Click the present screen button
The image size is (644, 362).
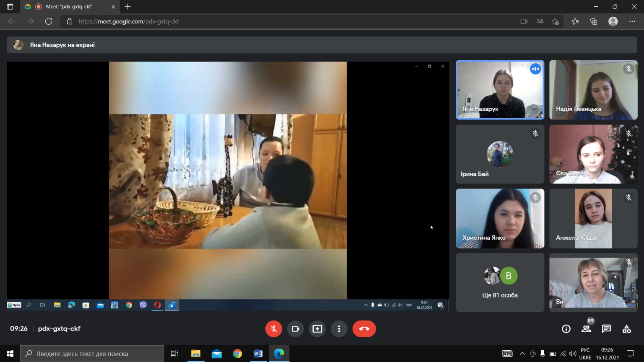click(317, 329)
